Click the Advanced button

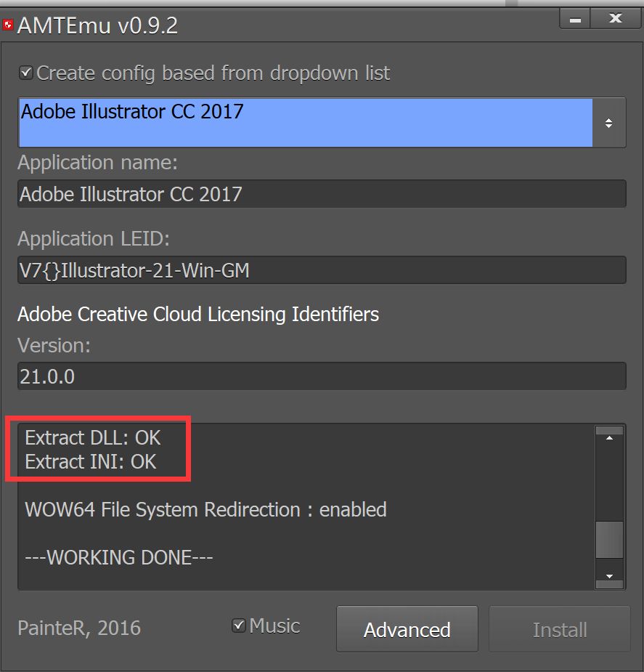point(407,629)
